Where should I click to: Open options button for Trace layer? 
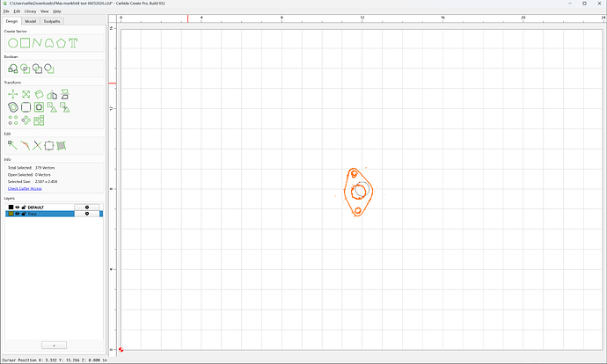pos(87,214)
